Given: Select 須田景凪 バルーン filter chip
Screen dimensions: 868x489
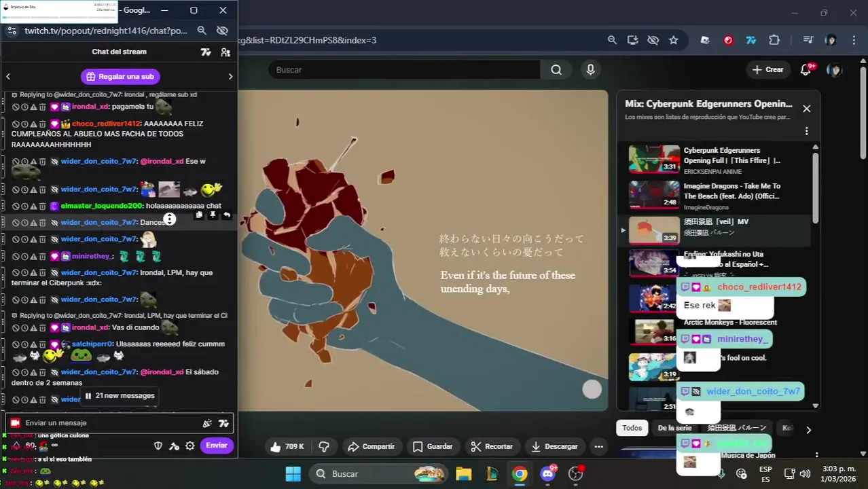Looking at the screenshot, I should tap(737, 428).
